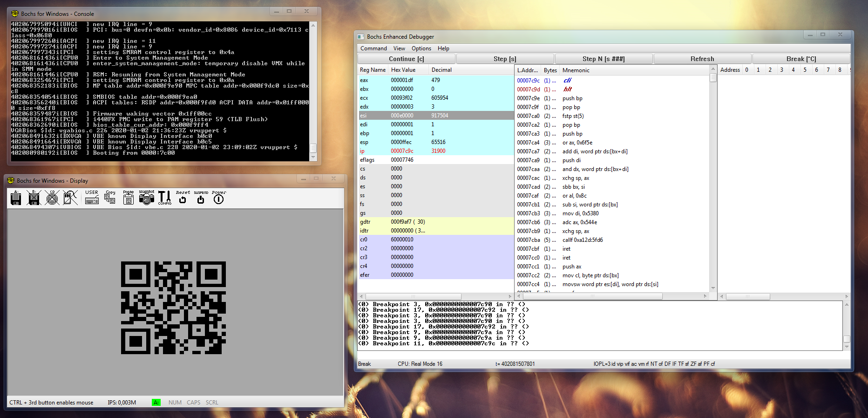Open the View menu in debugger
The height and width of the screenshot is (418, 868).
399,48
